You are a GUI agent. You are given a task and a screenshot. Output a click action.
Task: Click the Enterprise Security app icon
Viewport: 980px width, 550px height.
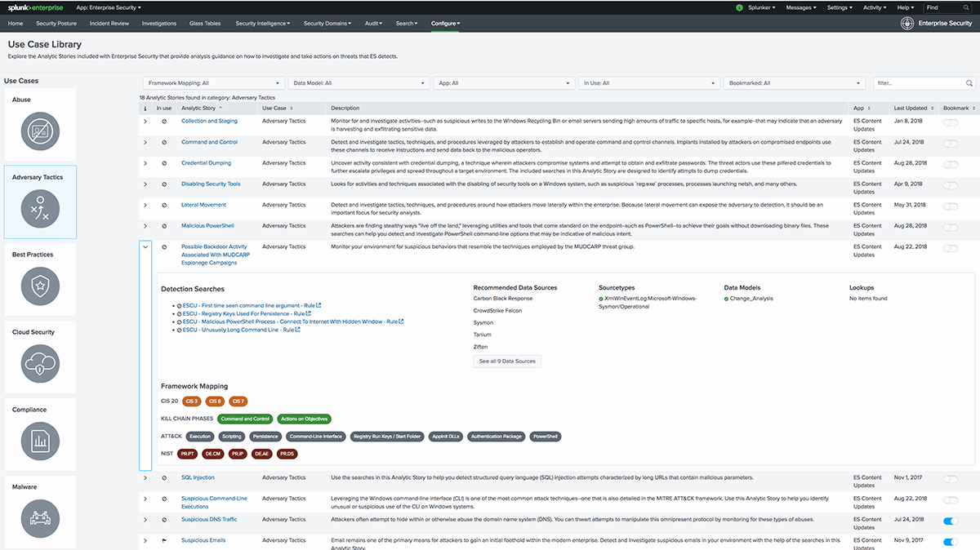point(906,23)
